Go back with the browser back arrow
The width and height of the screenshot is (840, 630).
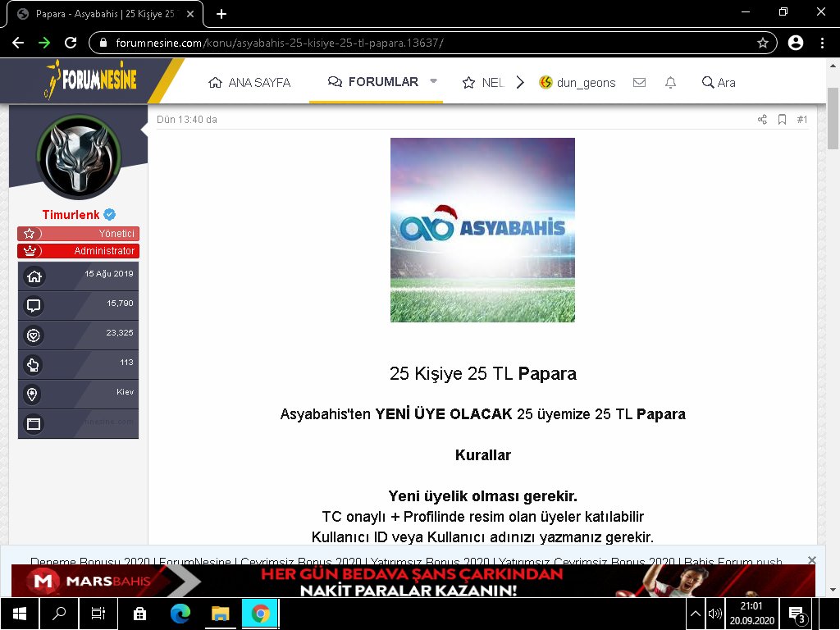[x=18, y=43]
